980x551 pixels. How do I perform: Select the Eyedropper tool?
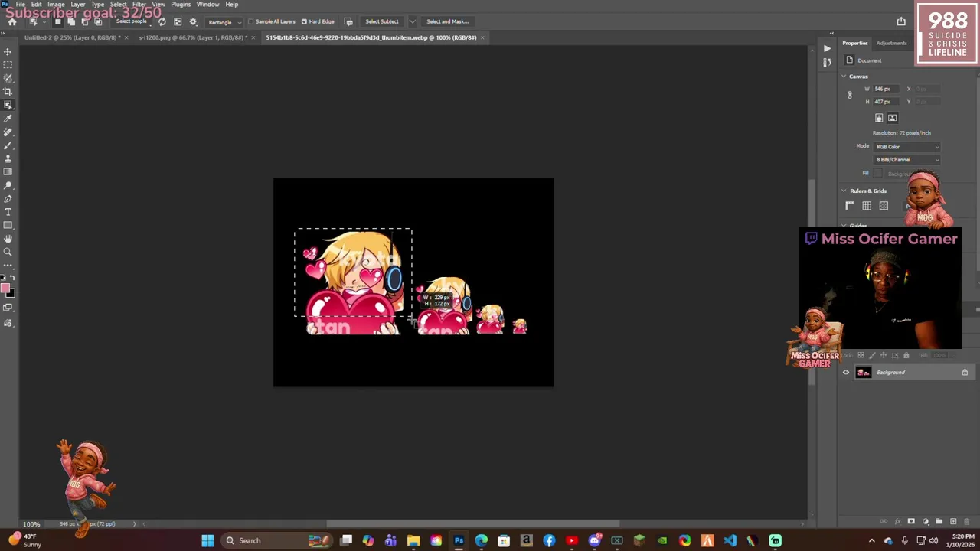point(8,118)
